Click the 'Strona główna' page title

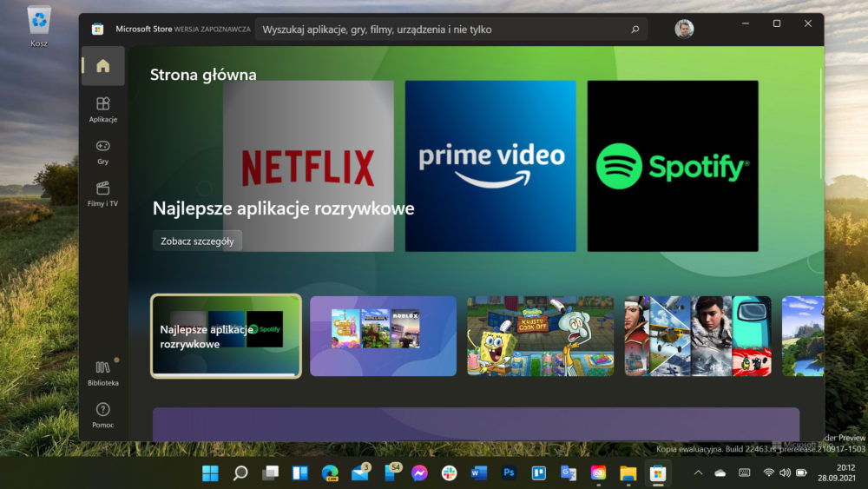pyautogui.click(x=203, y=75)
